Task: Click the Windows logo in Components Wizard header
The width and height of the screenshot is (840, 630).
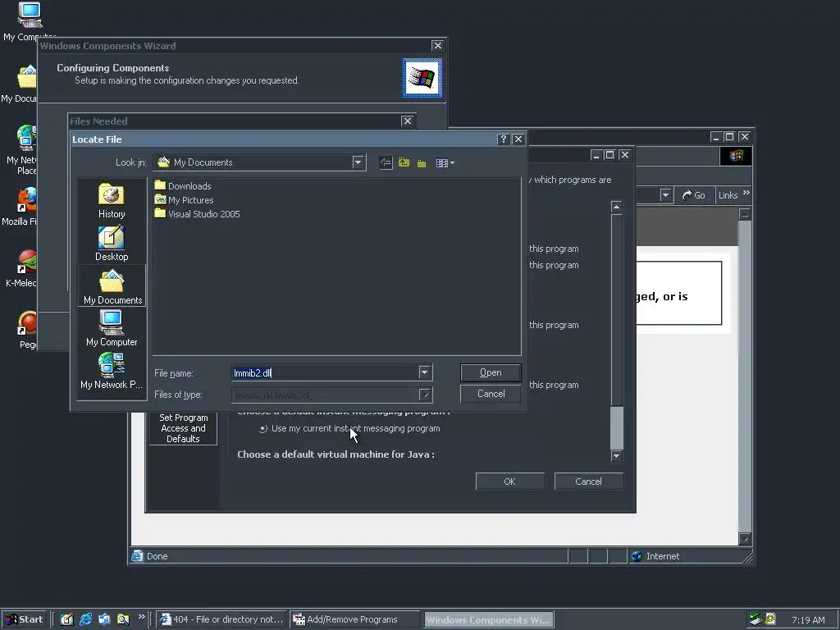Action: click(422, 78)
